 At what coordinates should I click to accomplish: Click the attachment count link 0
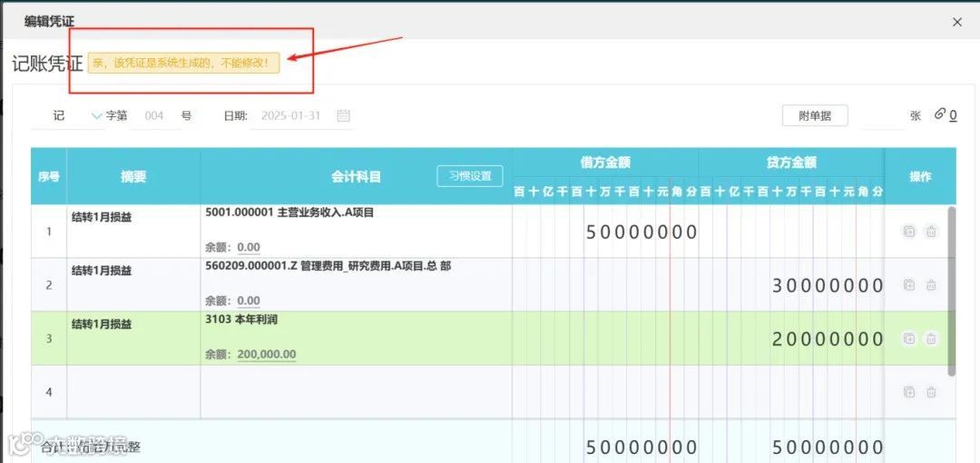point(953,116)
